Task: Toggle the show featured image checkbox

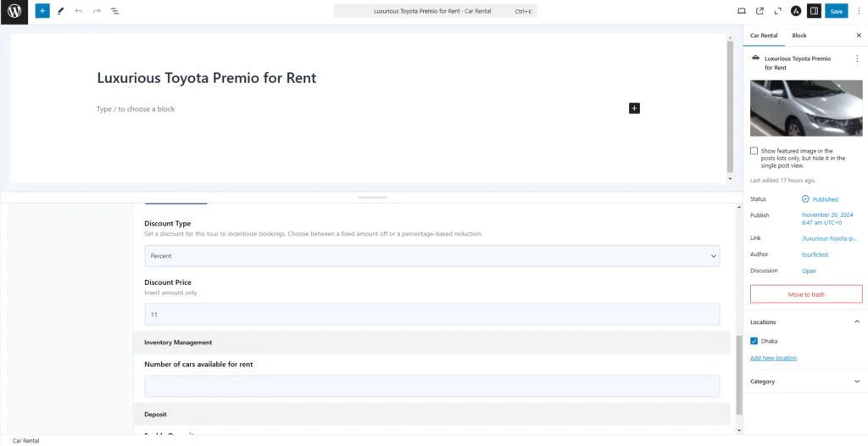Action: pyautogui.click(x=754, y=151)
